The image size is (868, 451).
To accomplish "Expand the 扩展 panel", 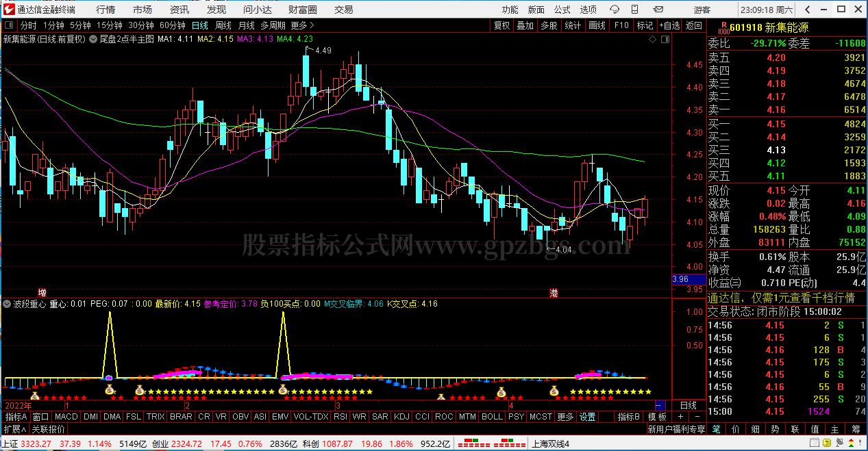I will pos(15,429).
